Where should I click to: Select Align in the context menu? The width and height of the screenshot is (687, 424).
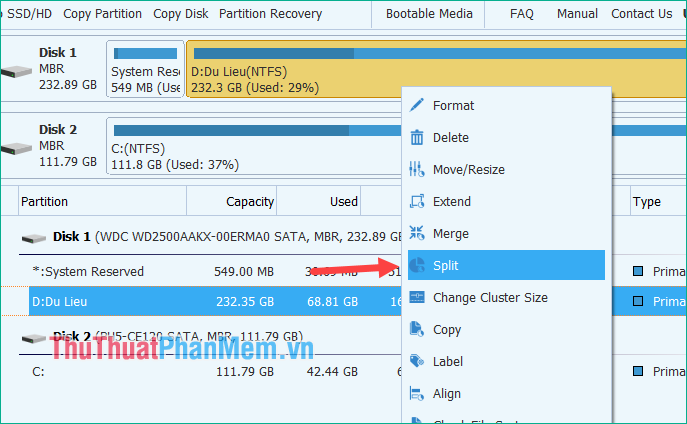click(x=506, y=393)
